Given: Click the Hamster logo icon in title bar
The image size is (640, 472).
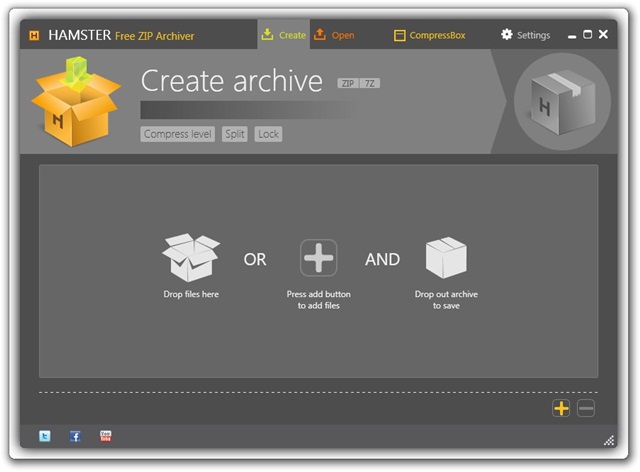Looking at the screenshot, I should point(34,36).
